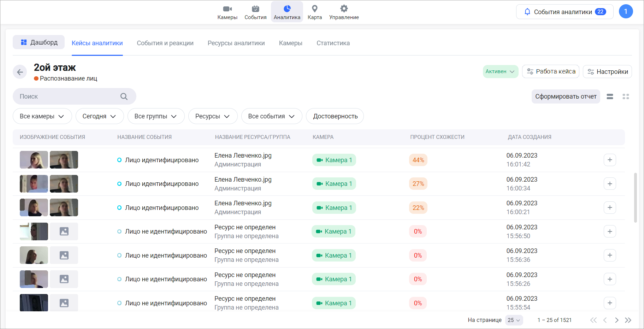Viewport: 644px width, 329px height.
Task: Switch to list view layout
Action: [610, 96]
